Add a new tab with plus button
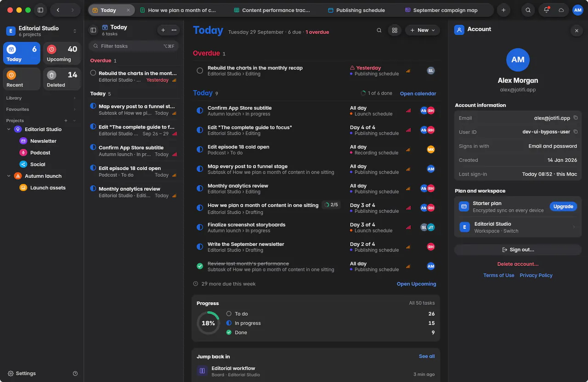 point(503,10)
